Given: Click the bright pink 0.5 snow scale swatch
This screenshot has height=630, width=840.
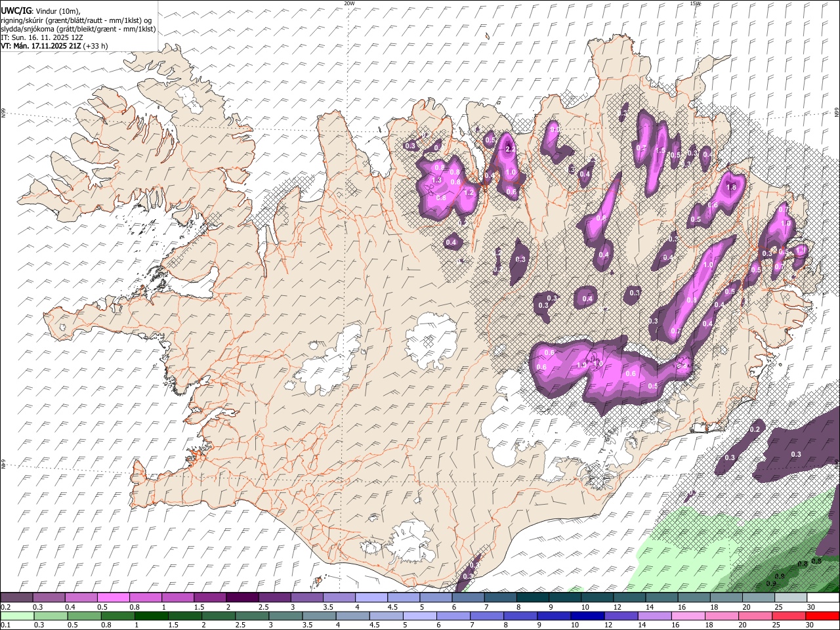Looking at the screenshot, I should [x=113, y=598].
